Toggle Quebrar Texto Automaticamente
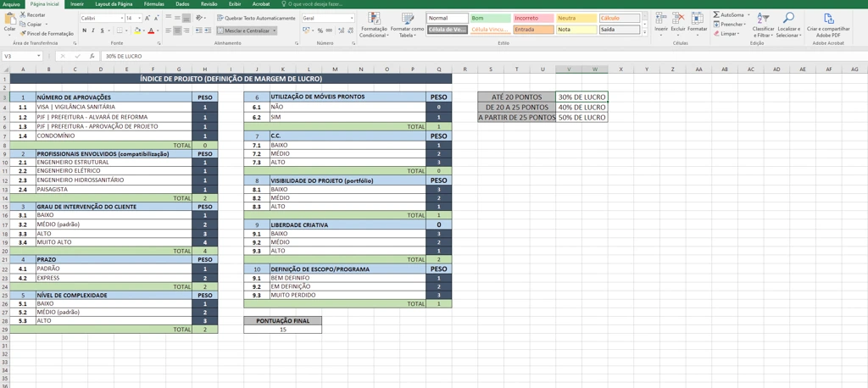The image size is (868, 388). tap(256, 18)
